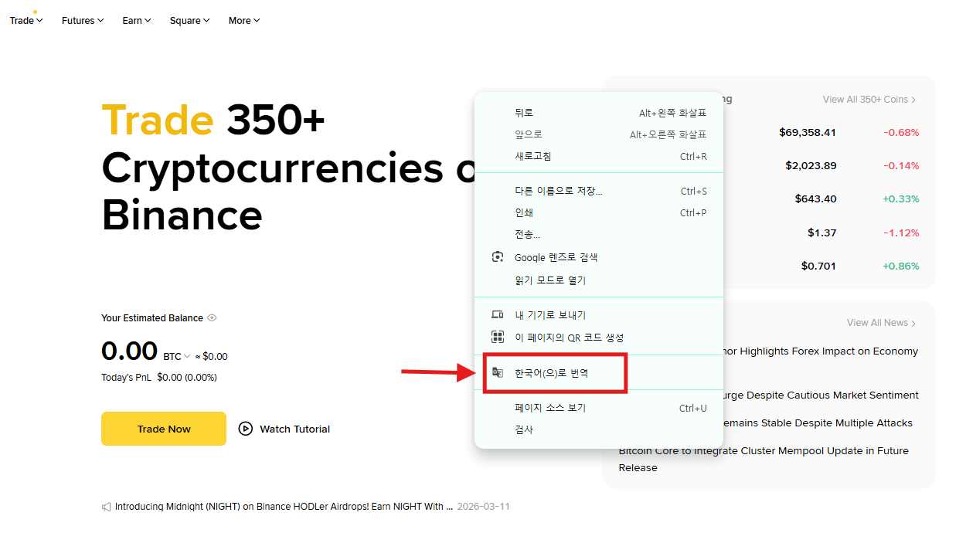Click the +0.33% change value

click(x=901, y=199)
